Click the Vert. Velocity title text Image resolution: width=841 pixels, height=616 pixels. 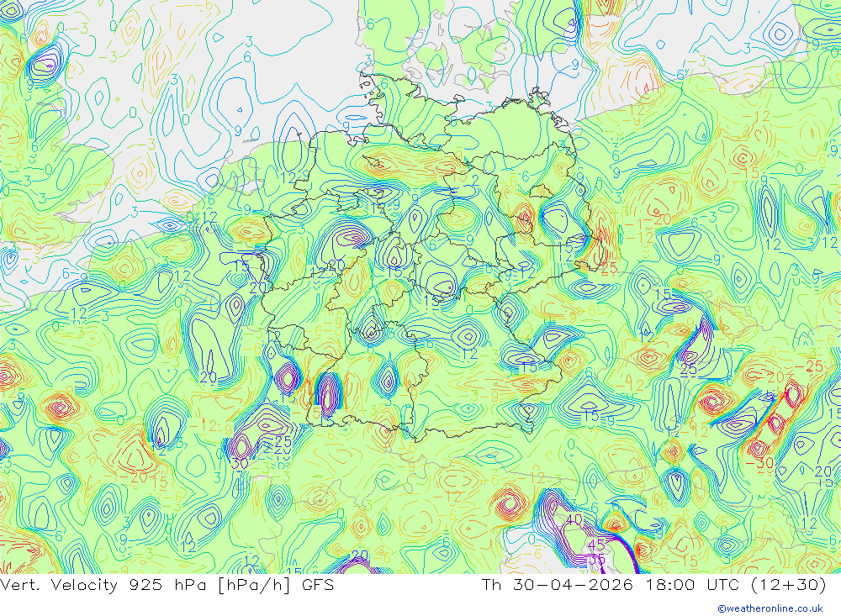(59, 584)
